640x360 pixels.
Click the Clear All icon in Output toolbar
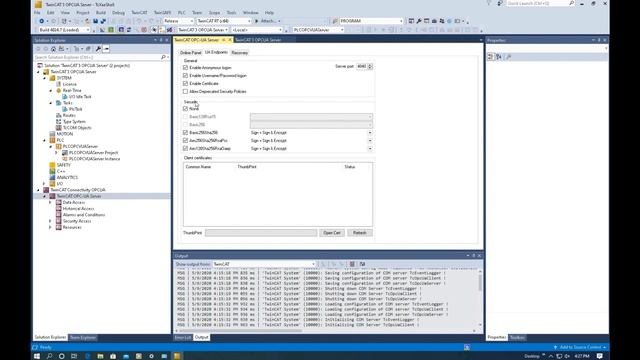click(x=352, y=264)
